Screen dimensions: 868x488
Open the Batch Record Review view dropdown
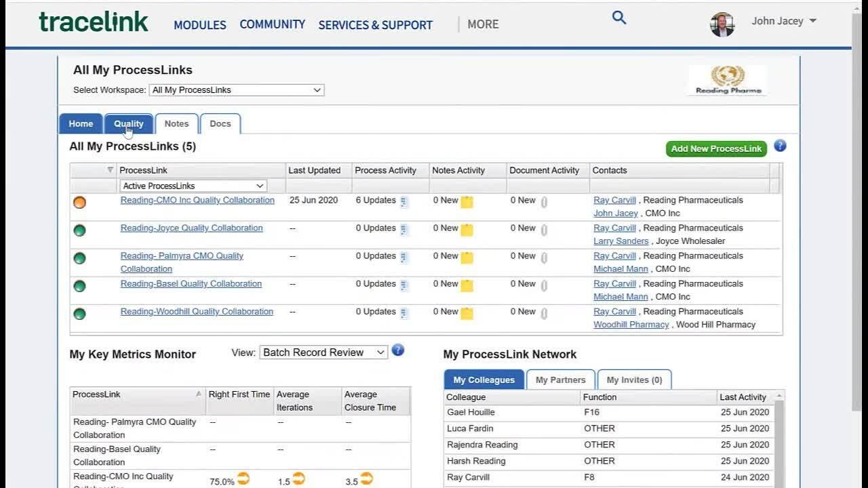(323, 352)
